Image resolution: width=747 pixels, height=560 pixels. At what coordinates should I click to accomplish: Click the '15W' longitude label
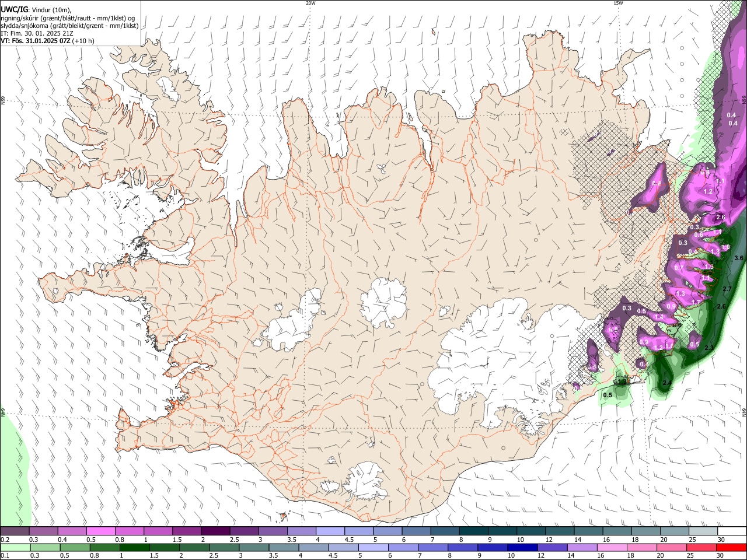618,3
